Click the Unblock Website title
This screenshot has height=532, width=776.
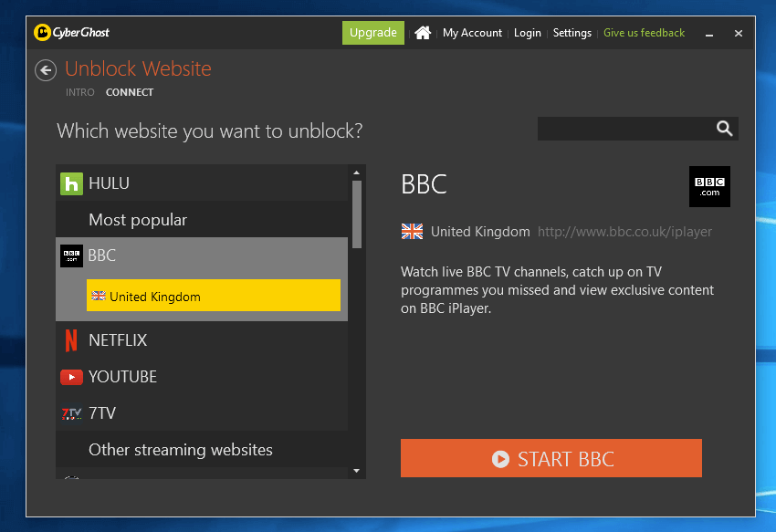pyautogui.click(x=138, y=68)
